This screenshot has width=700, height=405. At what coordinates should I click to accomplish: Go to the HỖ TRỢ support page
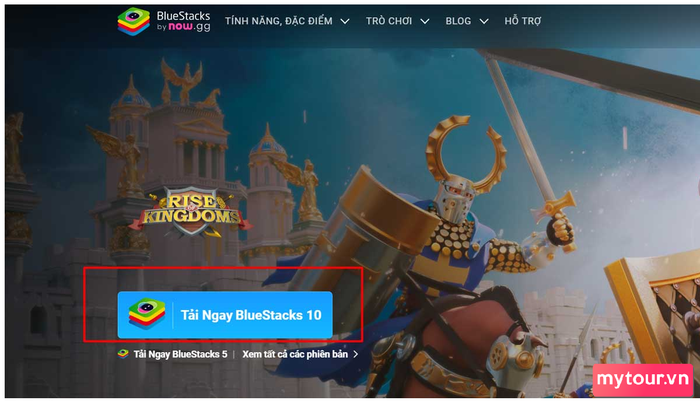tap(523, 21)
